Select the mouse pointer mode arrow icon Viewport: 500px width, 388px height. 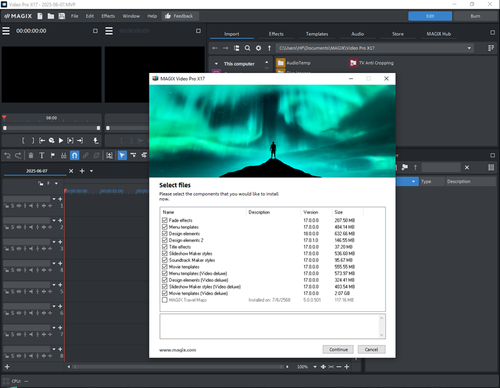click(x=122, y=155)
